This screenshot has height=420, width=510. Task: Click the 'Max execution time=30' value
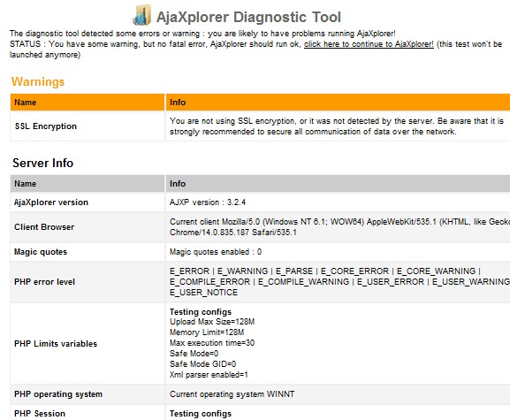click(x=212, y=343)
